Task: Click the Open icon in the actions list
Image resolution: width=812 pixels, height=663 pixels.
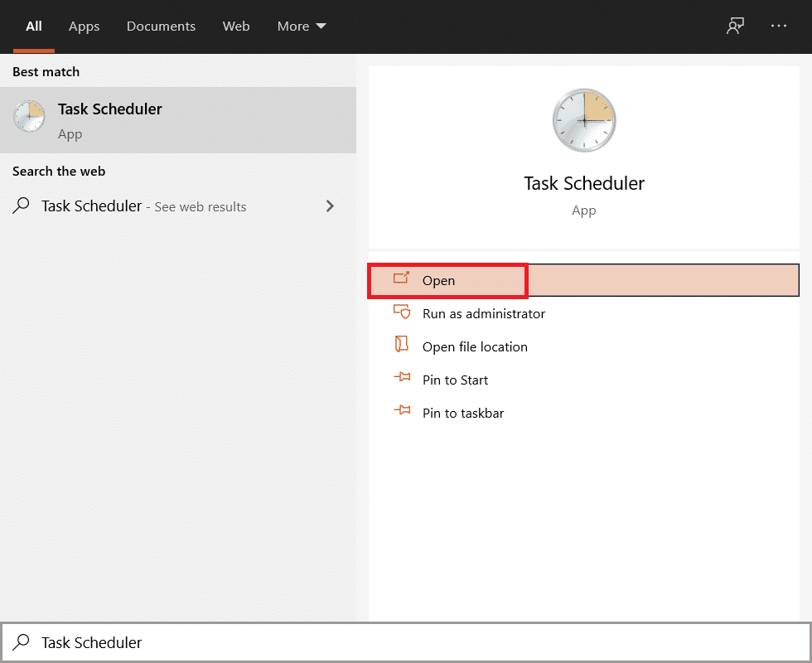Action: pos(402,279)
